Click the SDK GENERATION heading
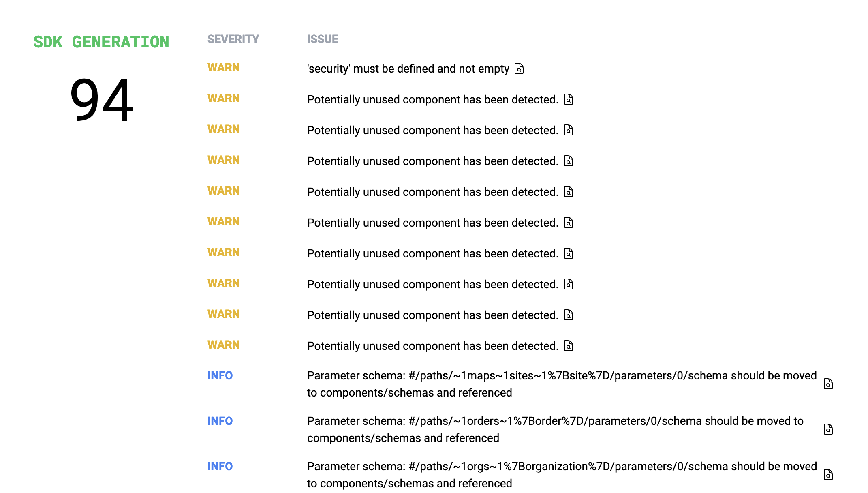The height and width of the screenshot is (493, 868). click(x=101, y=42)
